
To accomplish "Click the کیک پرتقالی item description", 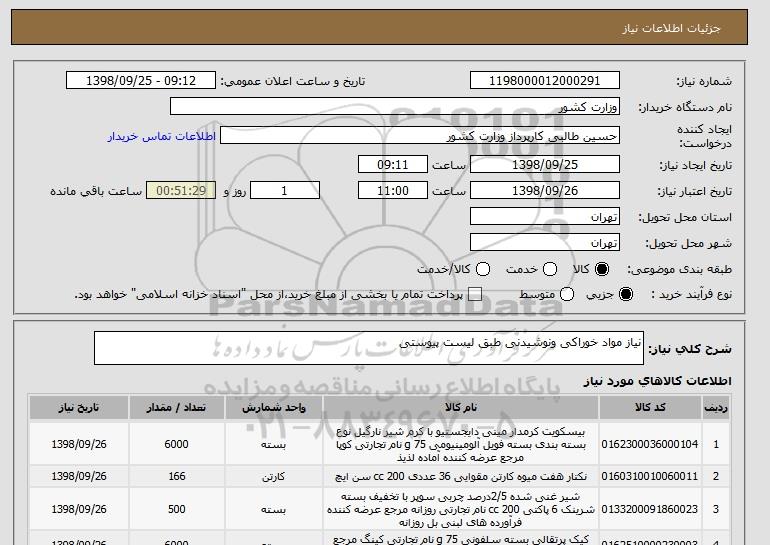I will click(461, 540).
